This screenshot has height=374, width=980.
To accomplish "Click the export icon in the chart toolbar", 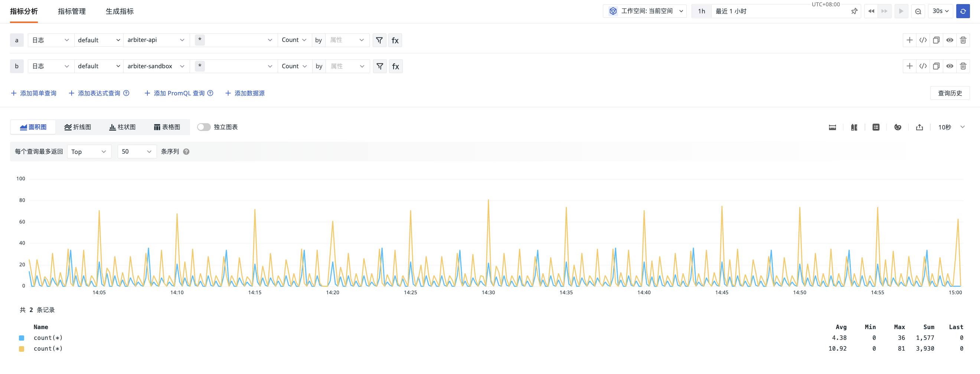I will tap(919, 127).
